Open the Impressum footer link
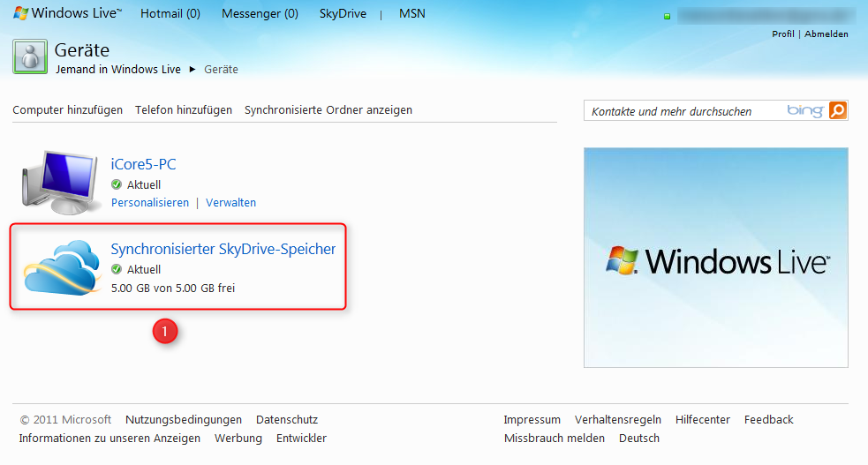 tap(532, 420)
